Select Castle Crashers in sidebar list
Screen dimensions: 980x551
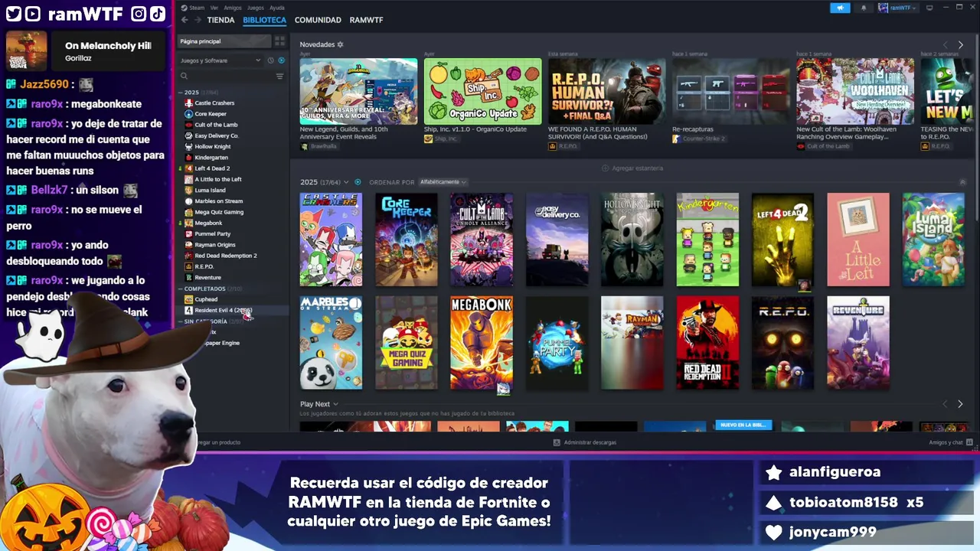point(214,103)
